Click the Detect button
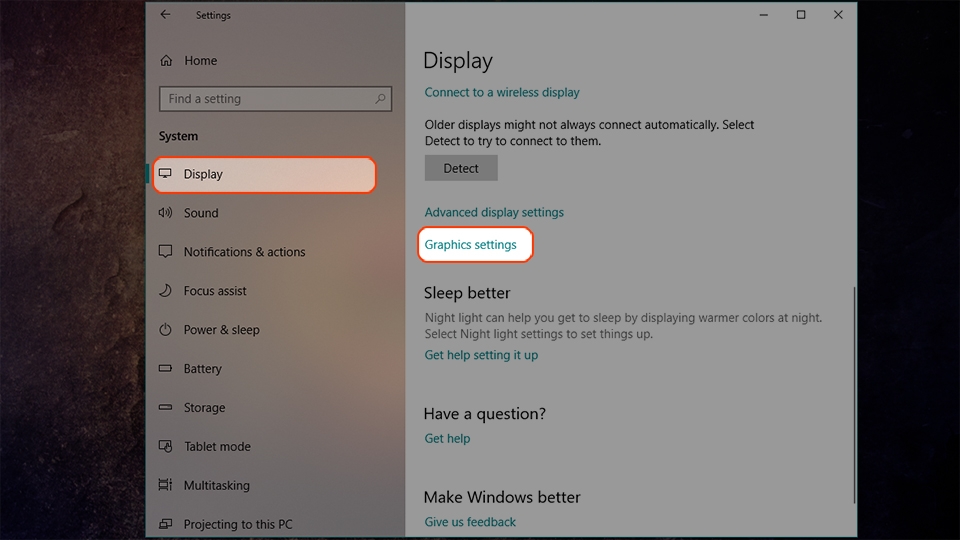The height and width of the screenshot is (540, 960). click(461, 168)
